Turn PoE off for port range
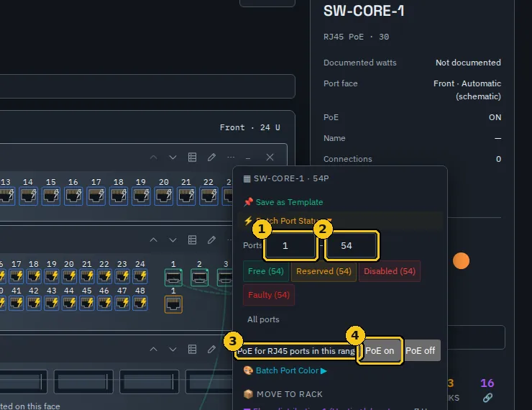 click(x=420, y=350)
